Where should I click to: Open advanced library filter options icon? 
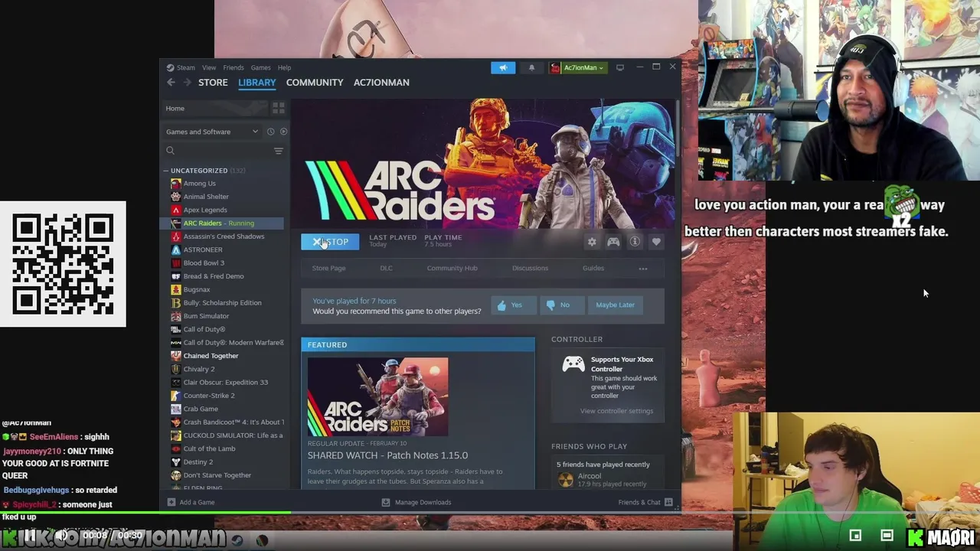coord(279,151)
